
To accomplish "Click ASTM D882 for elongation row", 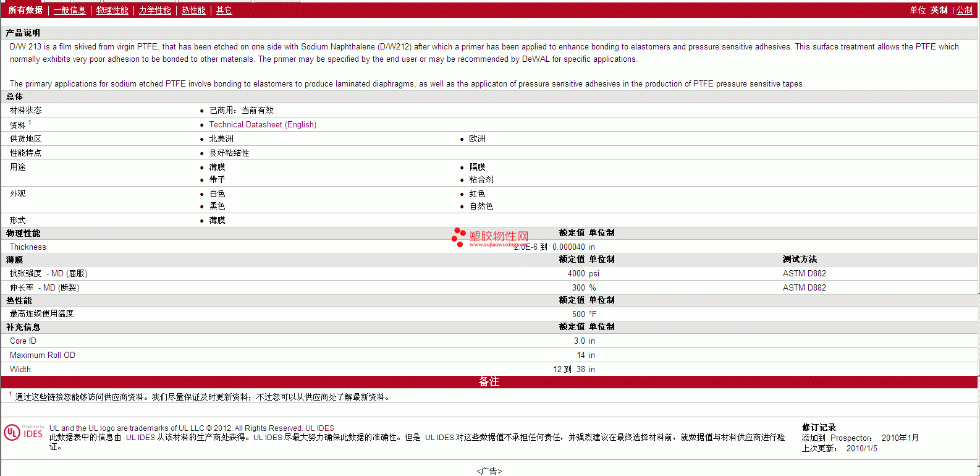I will point(804,287).
